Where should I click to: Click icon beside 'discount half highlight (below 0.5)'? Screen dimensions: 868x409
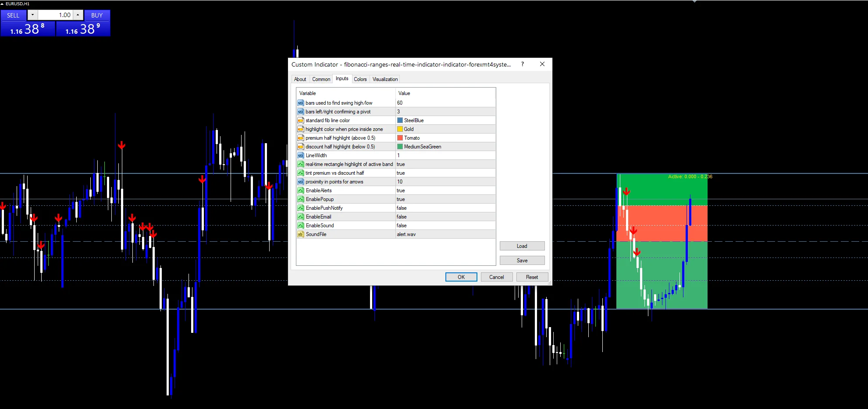300,147
